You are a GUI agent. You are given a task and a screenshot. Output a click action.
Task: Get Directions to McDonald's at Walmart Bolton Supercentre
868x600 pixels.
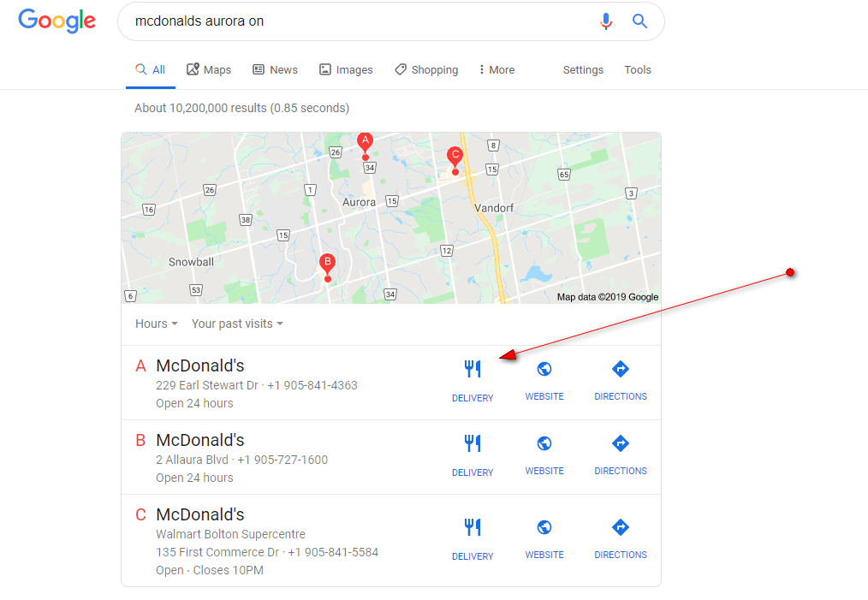(x=621, y=540)
